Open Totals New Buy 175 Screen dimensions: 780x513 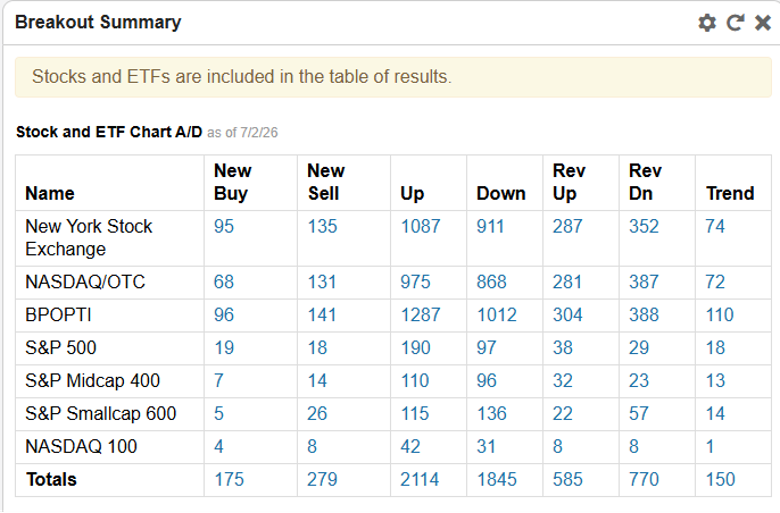[229, 479]
